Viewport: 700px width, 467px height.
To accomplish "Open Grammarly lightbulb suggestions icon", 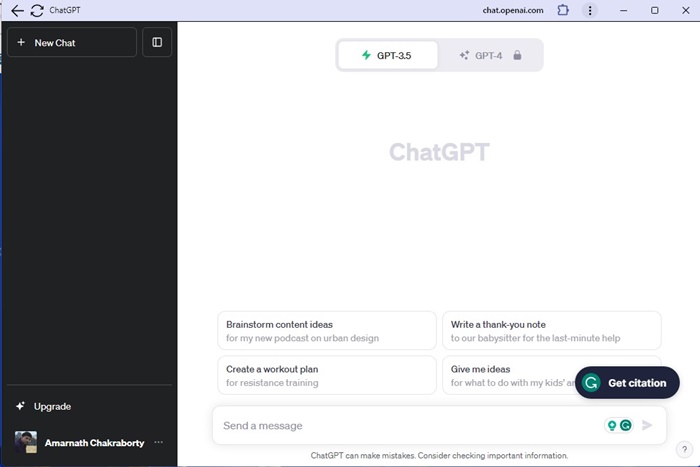I will coord(612,425).
